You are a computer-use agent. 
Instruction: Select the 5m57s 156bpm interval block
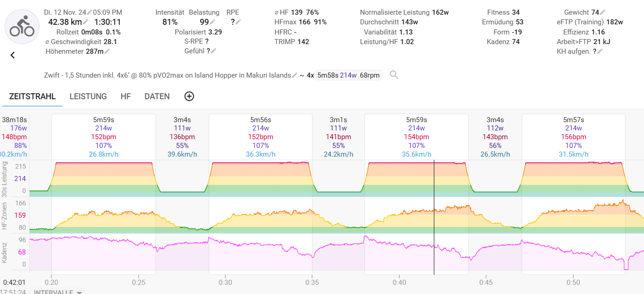click(x=573, y=137)
